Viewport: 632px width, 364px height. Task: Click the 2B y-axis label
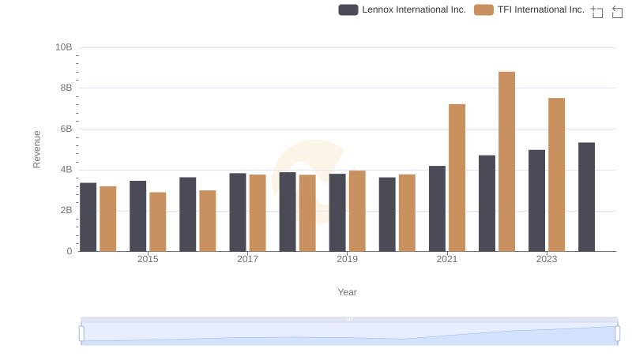[x=66, y=210]
